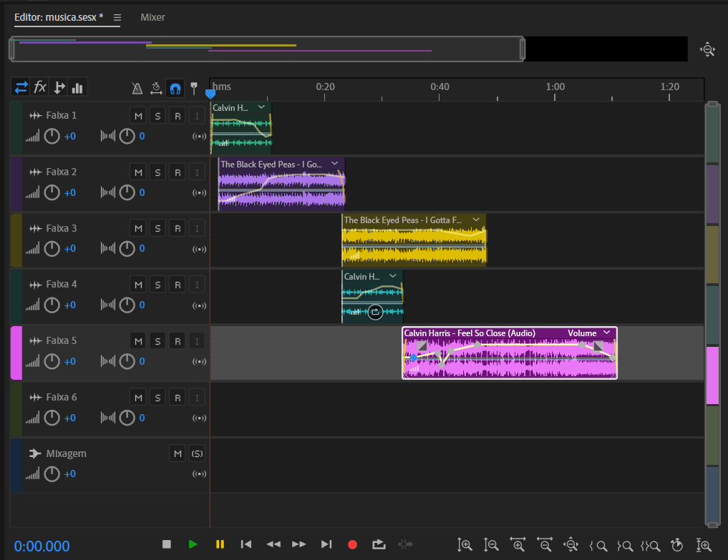Viewport: 728px width, 560px height.
Task: Solo the Faixa 3 track
Action: coord(158,229)
